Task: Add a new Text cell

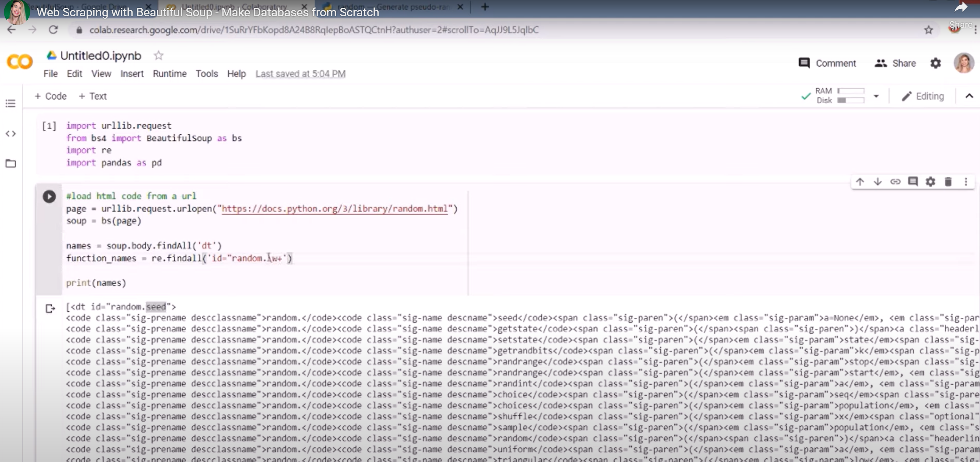Action: (x=92, y=96)
